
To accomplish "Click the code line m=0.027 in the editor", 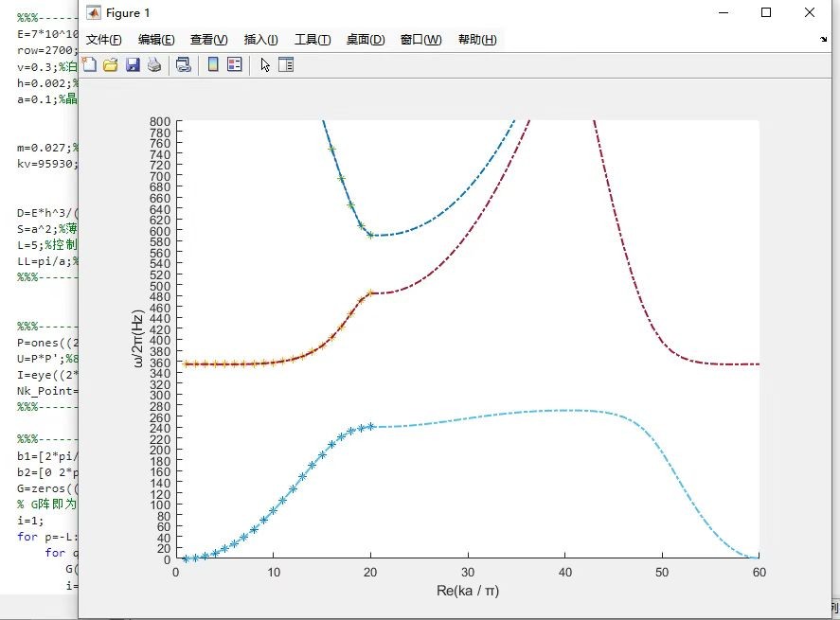I will click(47, 148).
